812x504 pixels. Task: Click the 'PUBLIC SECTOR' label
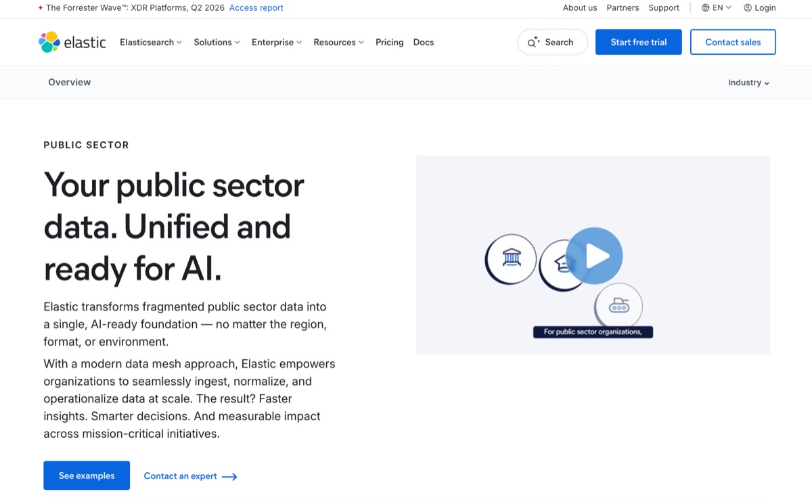click(86, 145)
